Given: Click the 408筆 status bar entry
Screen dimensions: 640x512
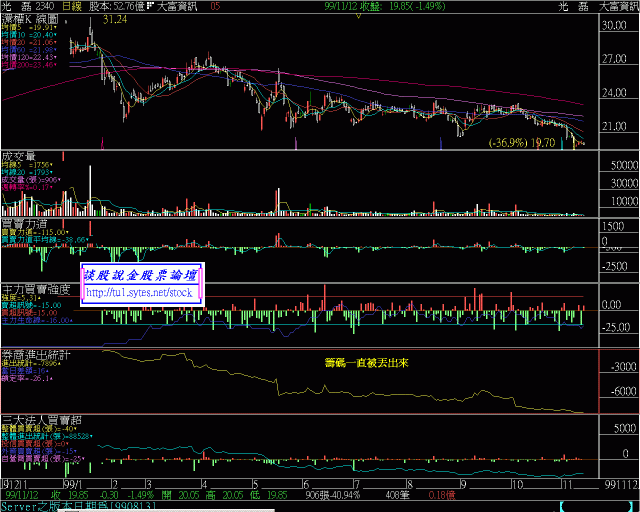Looking at the screenshot, I should tap(397, 495).
